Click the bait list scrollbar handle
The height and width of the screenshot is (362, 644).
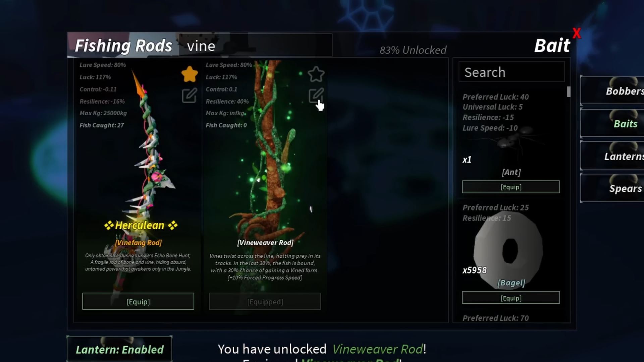tap(569, 92)
